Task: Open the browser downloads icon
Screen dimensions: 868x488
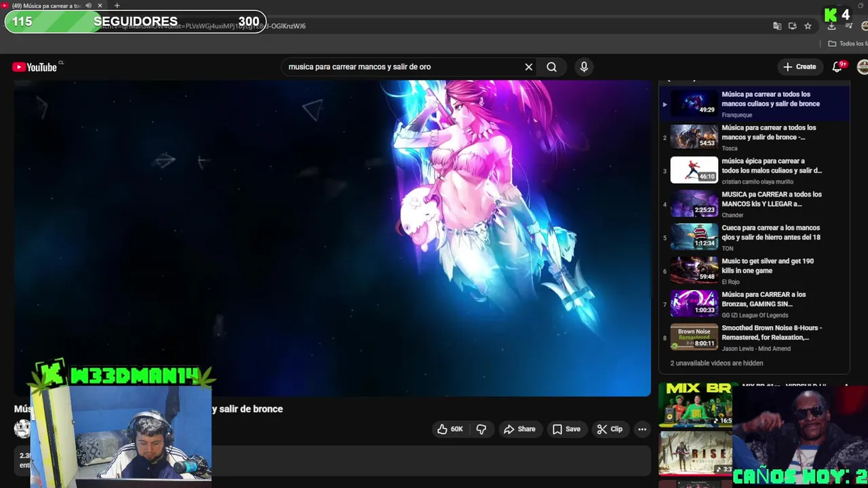Action: coord(831,26)
